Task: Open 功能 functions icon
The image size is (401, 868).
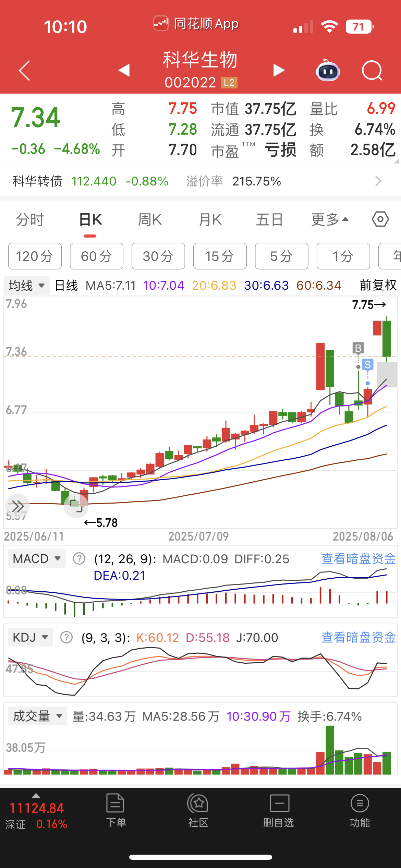Action: 360,811
